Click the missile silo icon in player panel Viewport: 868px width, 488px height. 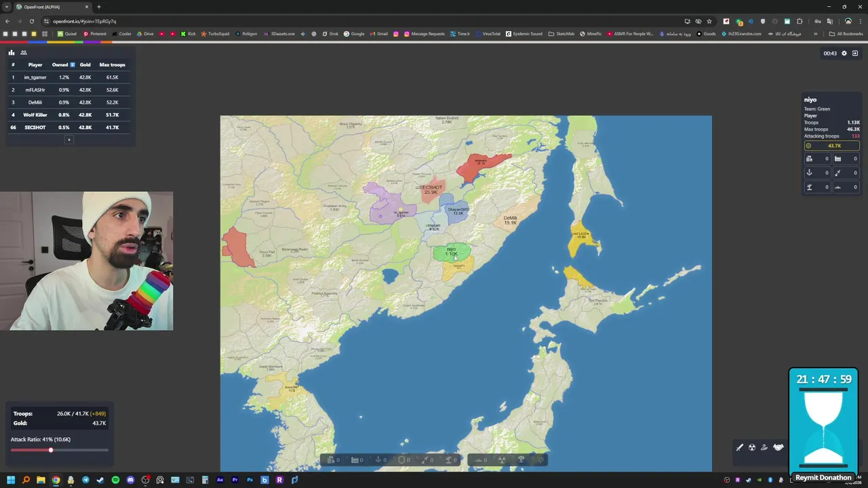(837, 173)
